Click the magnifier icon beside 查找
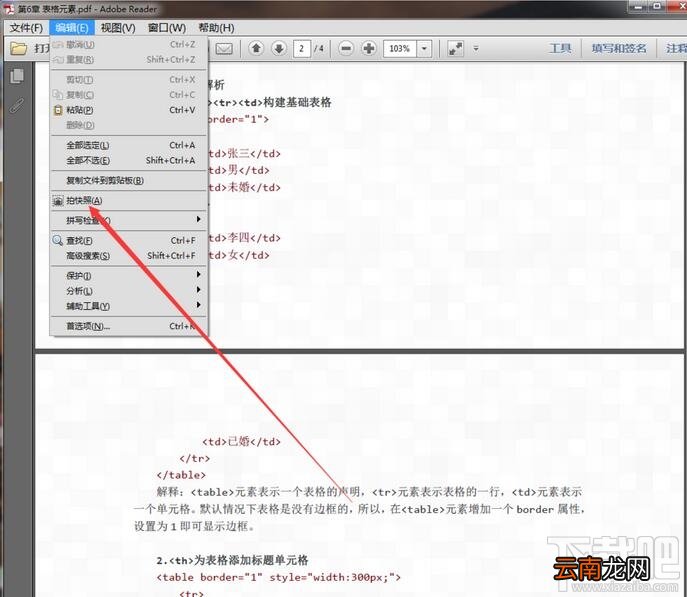Viewport: 687px width, 597px height. click(57, 240)
